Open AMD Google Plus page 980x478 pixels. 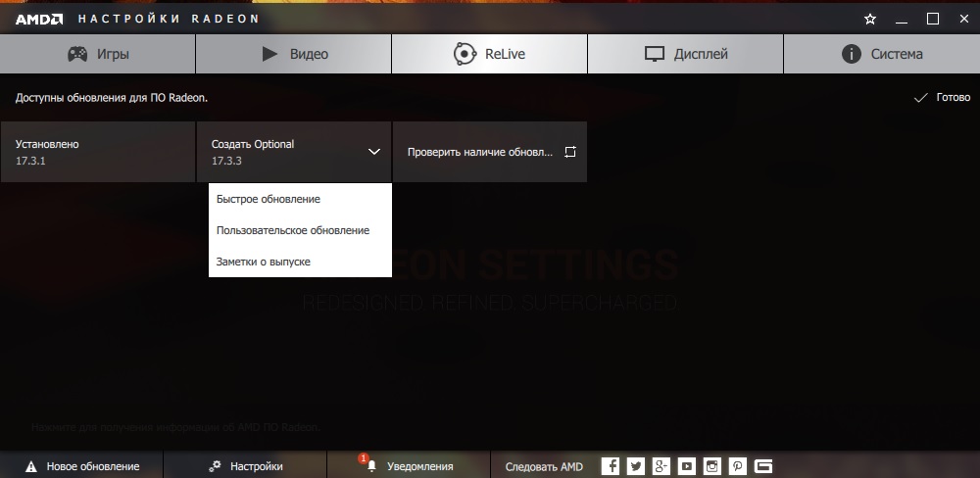pyautogui.click(x=661, y=466)
